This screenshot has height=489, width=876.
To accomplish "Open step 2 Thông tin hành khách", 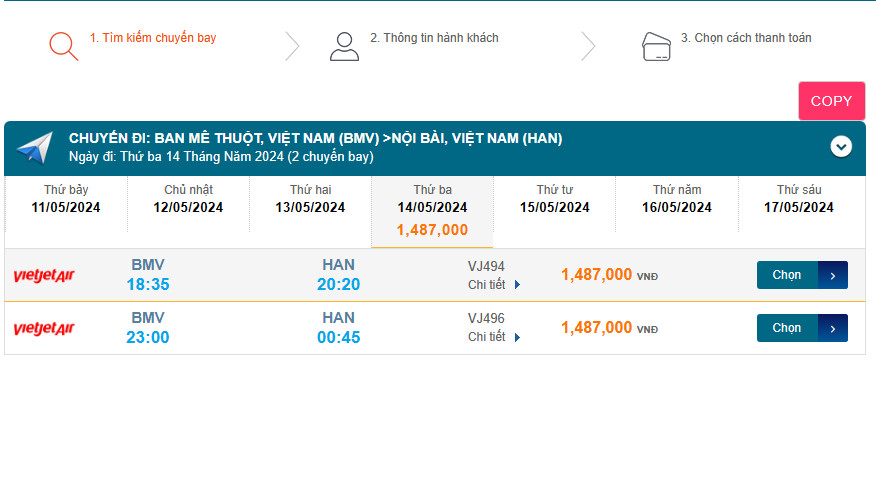I will point(434,38).
